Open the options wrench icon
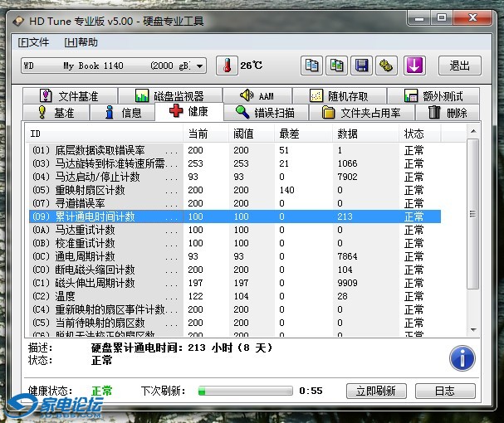504x423 pixels. click(387, 66)
